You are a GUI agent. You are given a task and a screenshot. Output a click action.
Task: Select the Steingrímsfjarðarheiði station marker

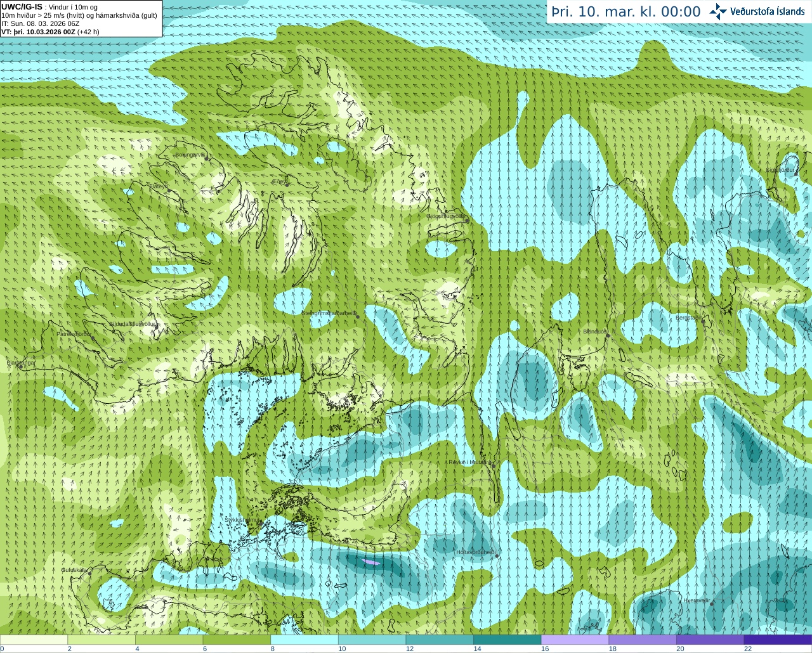tap(358, 316)
